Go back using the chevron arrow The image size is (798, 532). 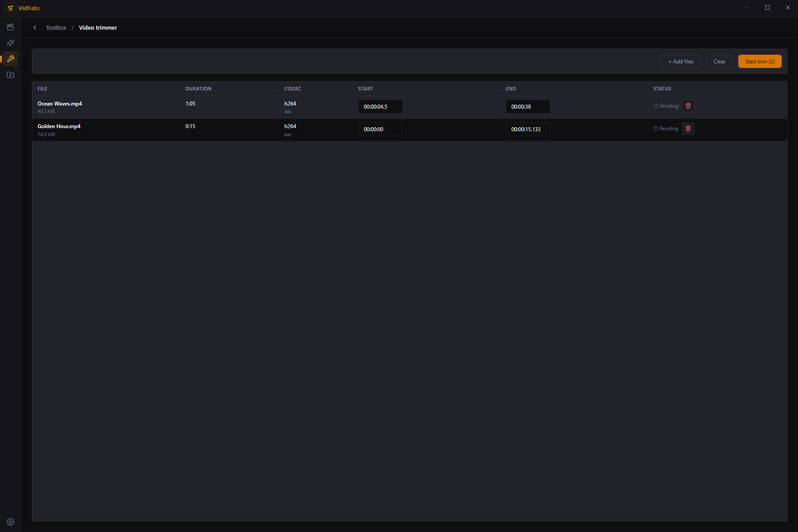click(x=35, y=27)
